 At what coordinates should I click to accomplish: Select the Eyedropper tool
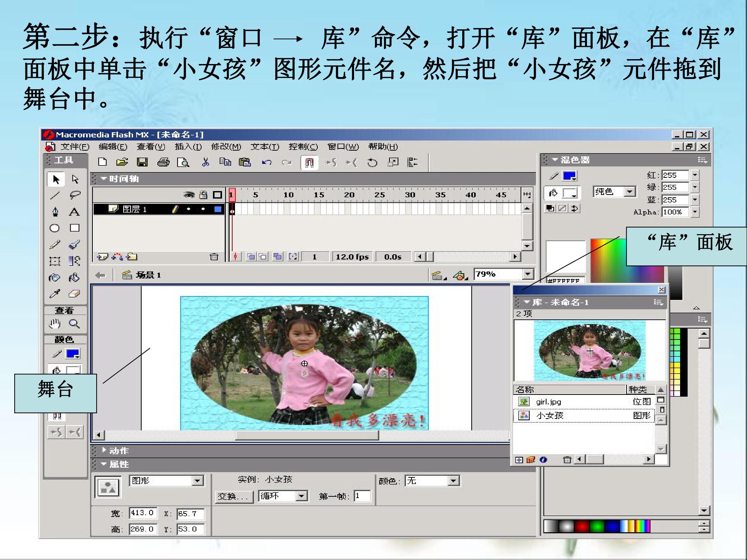point(55,294)
